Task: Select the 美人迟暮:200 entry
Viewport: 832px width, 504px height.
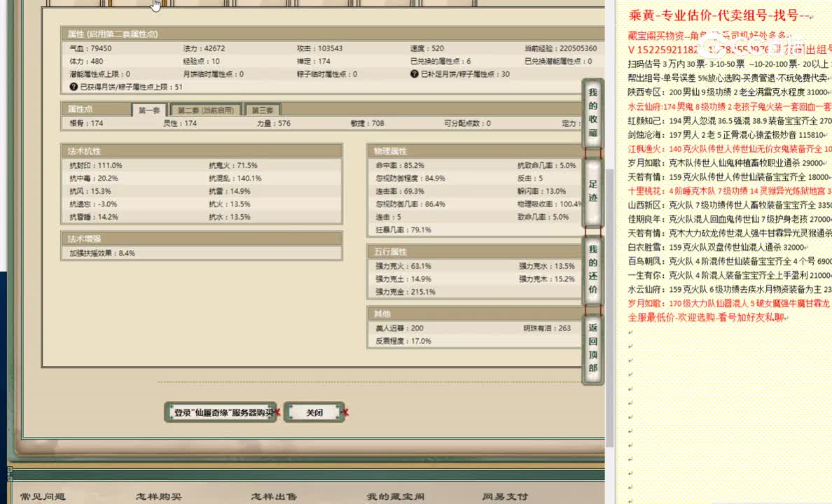Action: coord(400,328)
